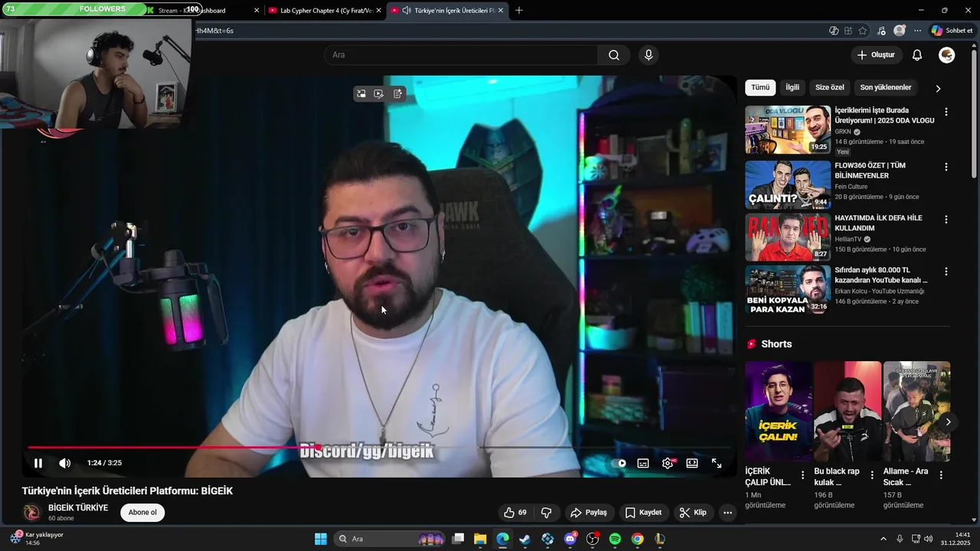Open options for 'HAYATIMDA İLK DEFA HİLE' video
980x551 pixels.
[946, 219]
